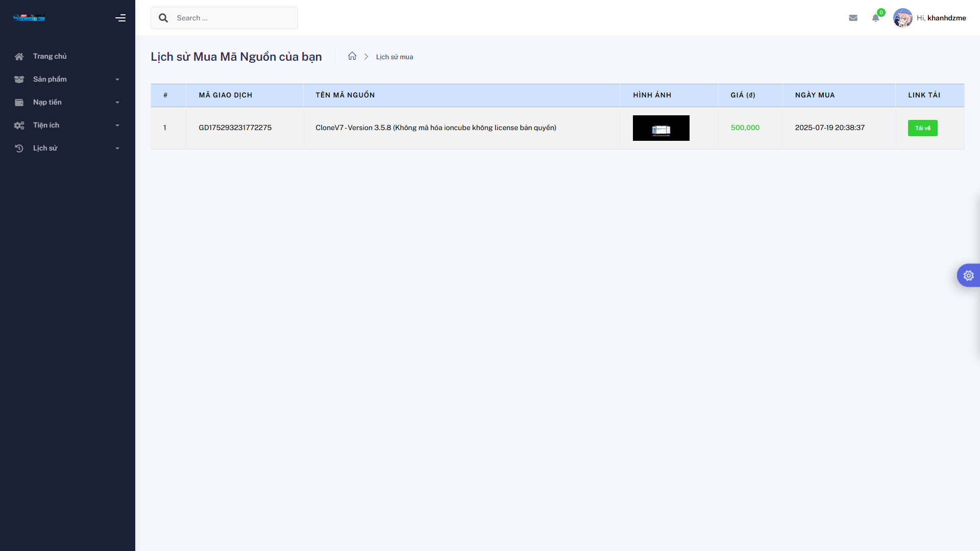Click the green Tải về download button
980x551 pixels.
(922, 128)
